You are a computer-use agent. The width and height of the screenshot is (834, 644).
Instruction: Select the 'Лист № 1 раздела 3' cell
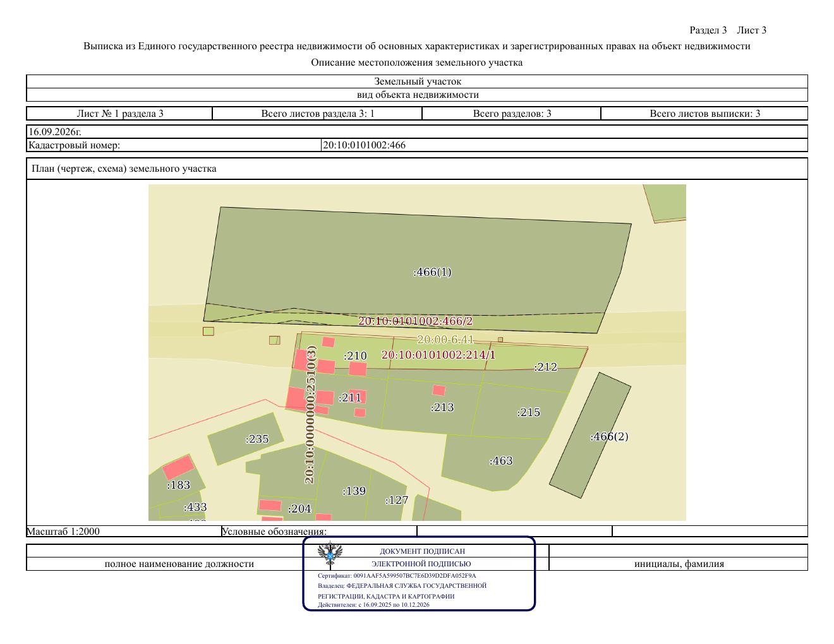119,114
